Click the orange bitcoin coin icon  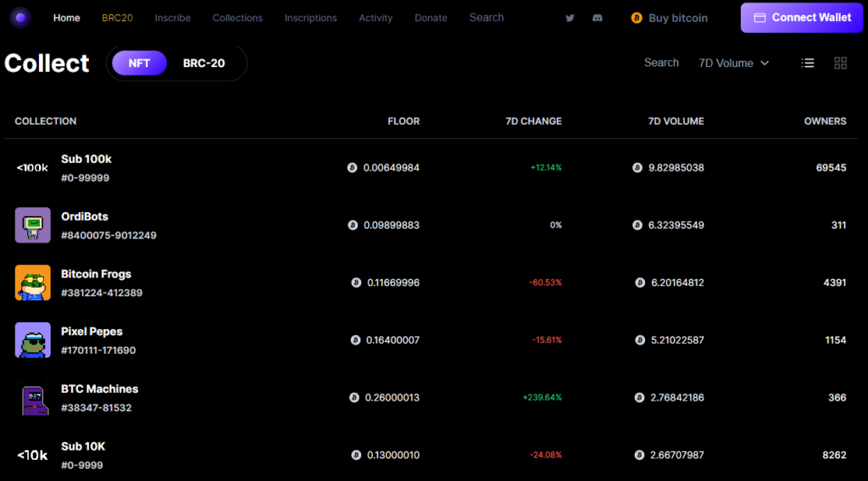(637, 18)
